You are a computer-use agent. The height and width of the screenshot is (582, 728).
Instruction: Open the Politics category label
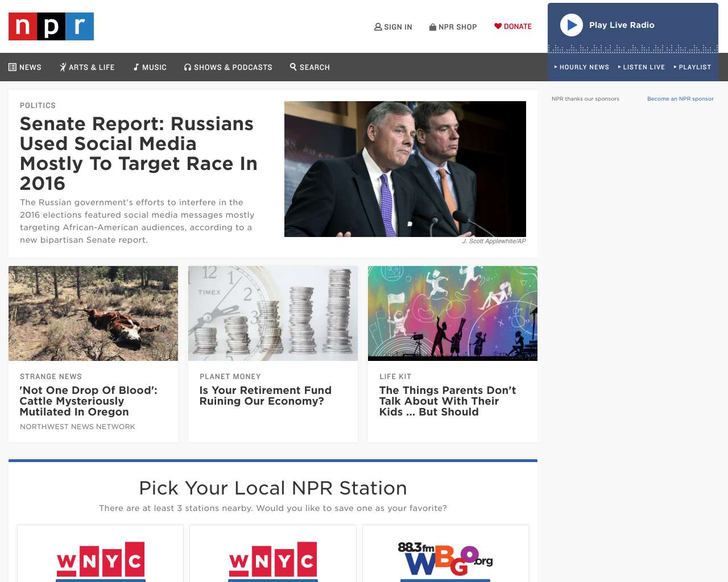(38, 106)
